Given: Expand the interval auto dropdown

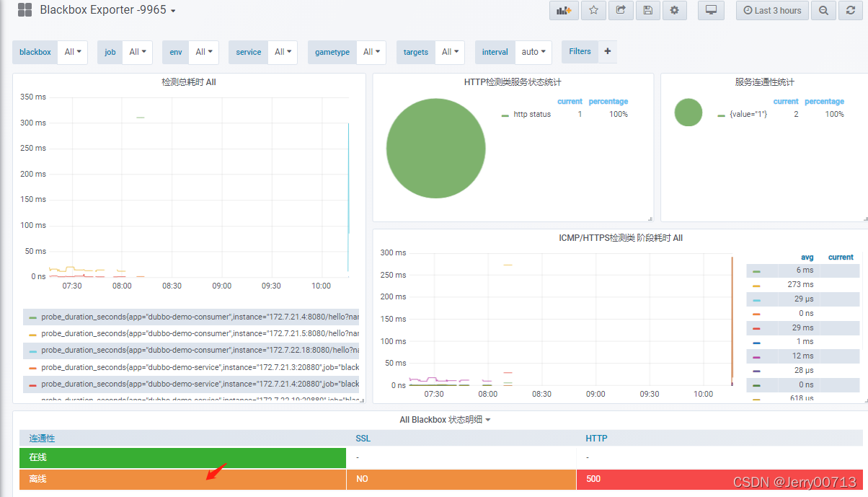Looking at the screenshot, I should pos(533,52).
